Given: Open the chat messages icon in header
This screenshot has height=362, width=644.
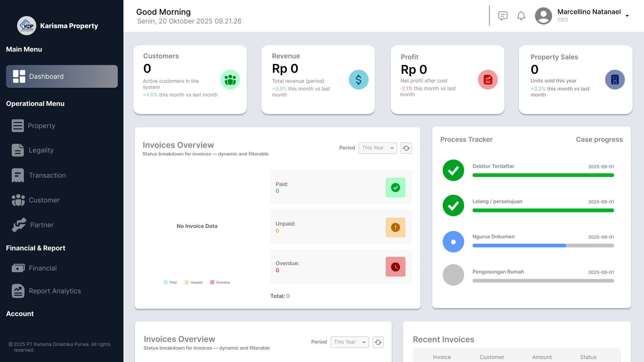Looking at the screenshot, I should 503,16.
